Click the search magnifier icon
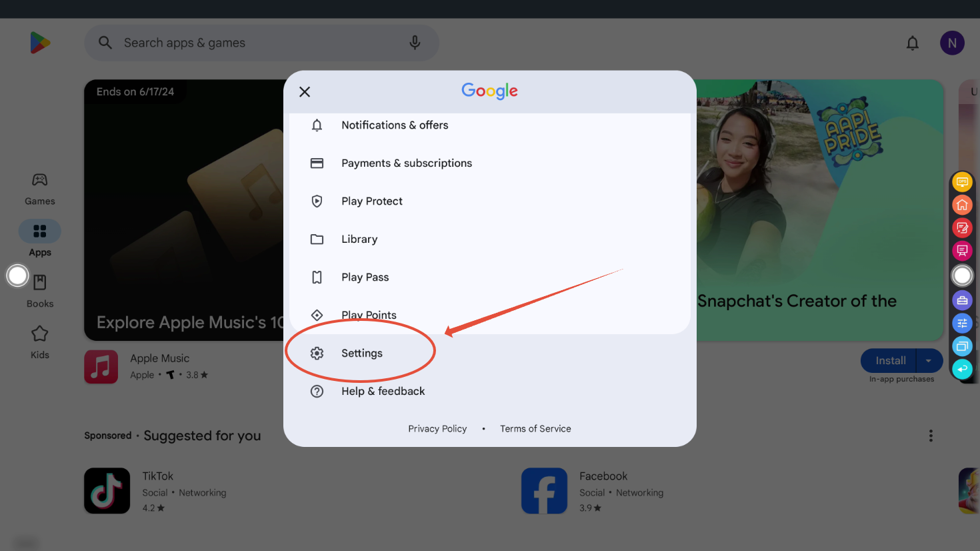This screenshot has width=980, height=551. 105,43
